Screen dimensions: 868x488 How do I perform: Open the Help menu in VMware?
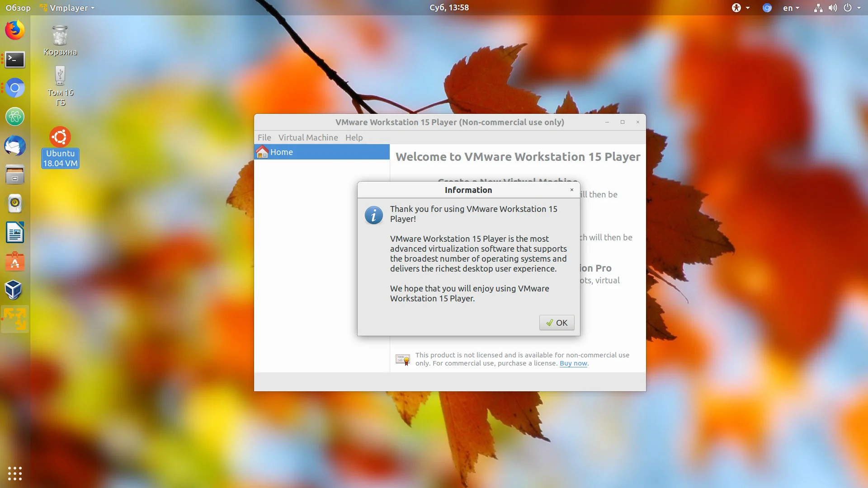(354, 137)
